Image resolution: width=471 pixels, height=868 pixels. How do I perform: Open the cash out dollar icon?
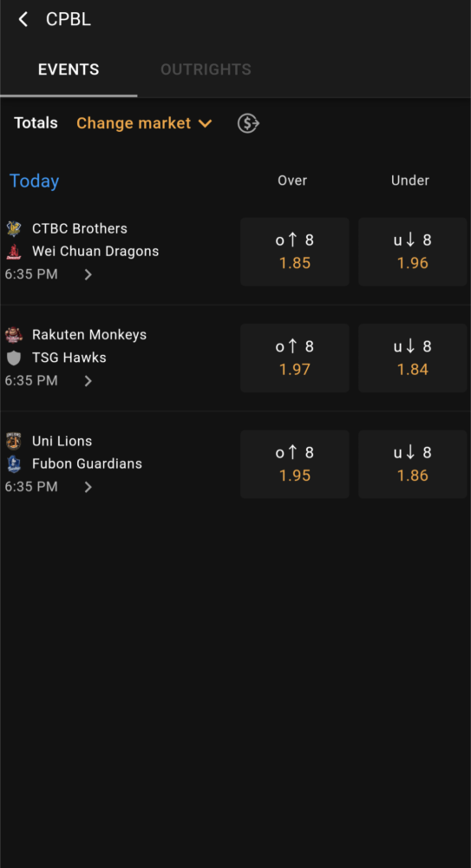[x=248, y=123]
